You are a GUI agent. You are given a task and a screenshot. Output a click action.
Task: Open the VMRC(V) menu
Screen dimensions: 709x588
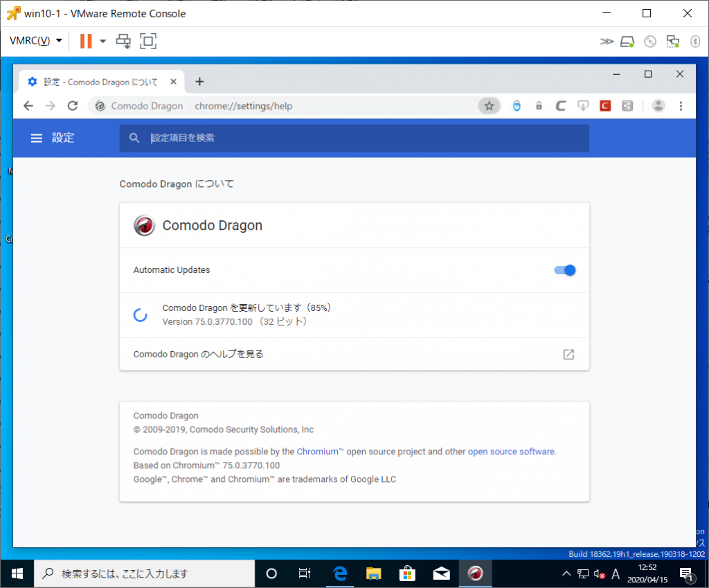tap(36, 41)
